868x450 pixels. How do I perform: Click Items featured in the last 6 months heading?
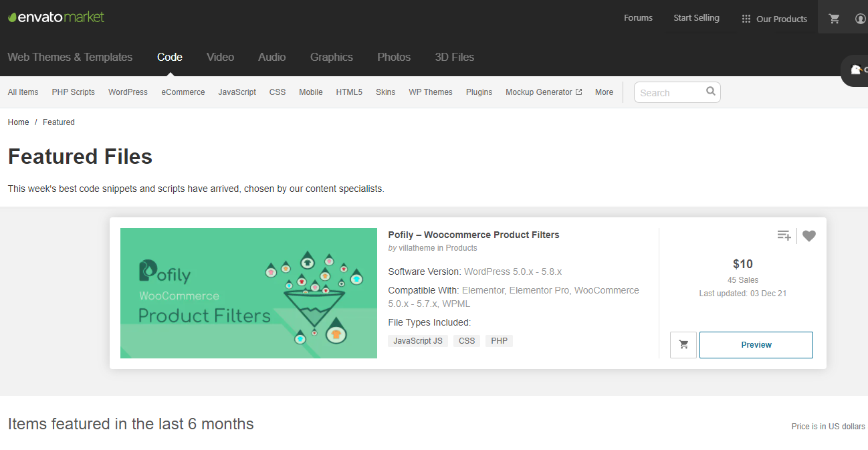[x=131, y=424]
